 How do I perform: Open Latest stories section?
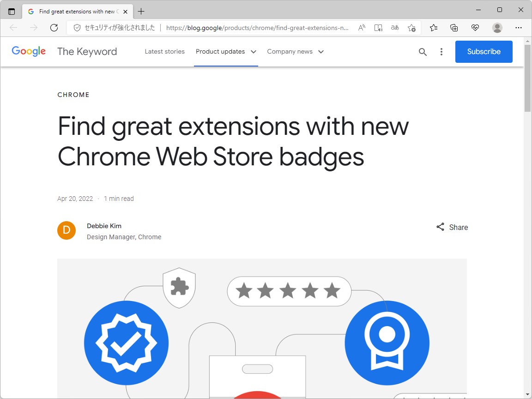coord(164,52)
